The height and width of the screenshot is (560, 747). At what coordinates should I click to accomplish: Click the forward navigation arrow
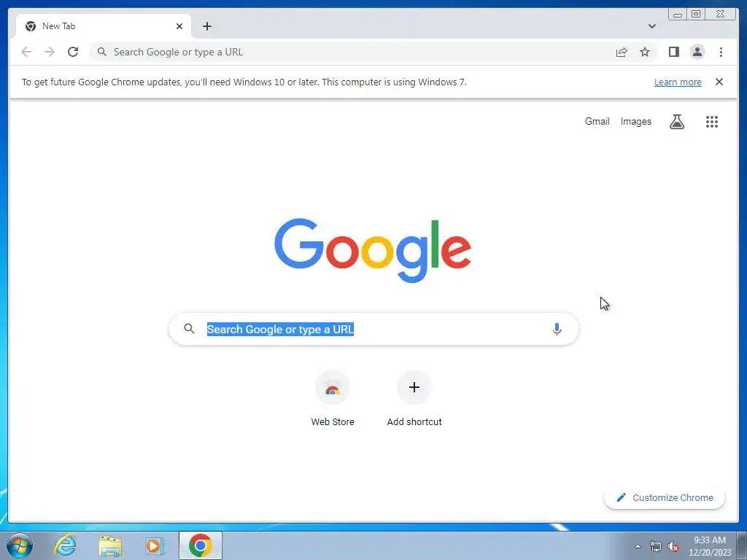pyautogui.click(x=50, y=52)
